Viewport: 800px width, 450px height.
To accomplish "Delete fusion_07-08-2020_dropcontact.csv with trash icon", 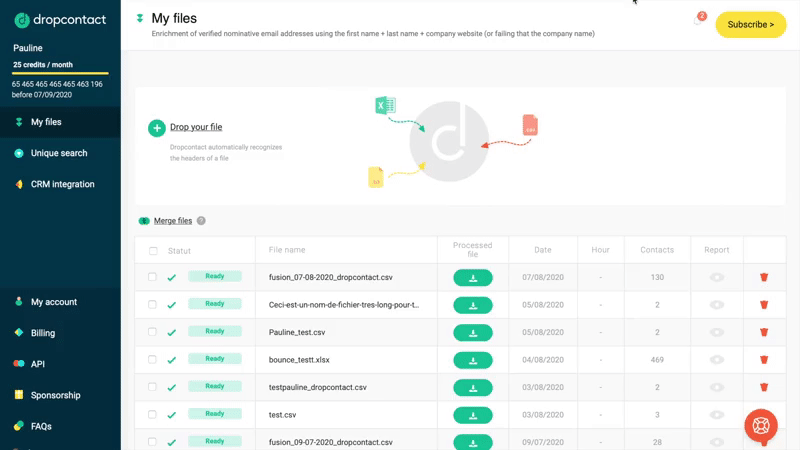I will click(x=764, y=277).
